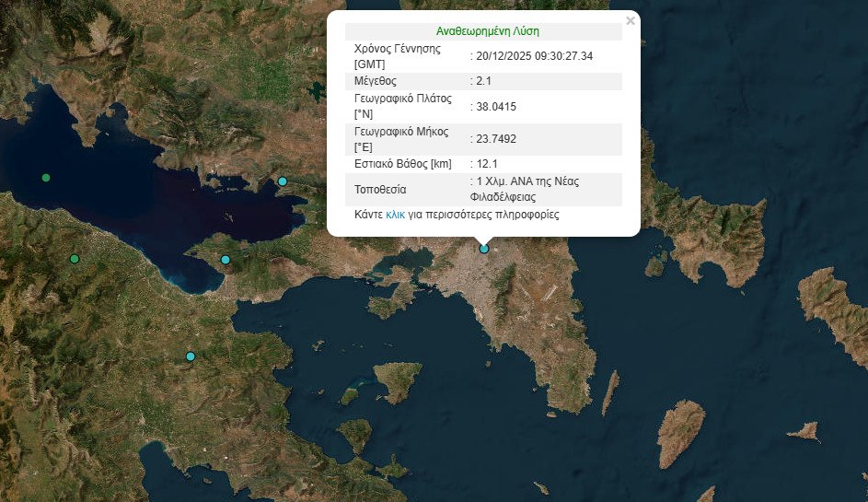Select the green epicenter marker on land
The width and height of the screenshot is (868, 502).
pos(75,259)
